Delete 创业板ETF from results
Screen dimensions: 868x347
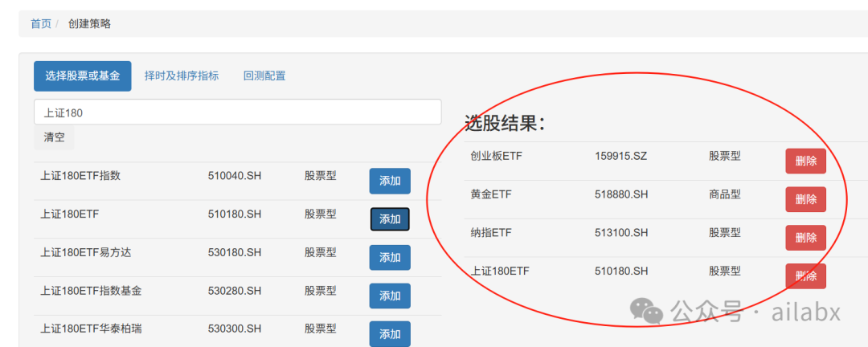tap(805, 161)
